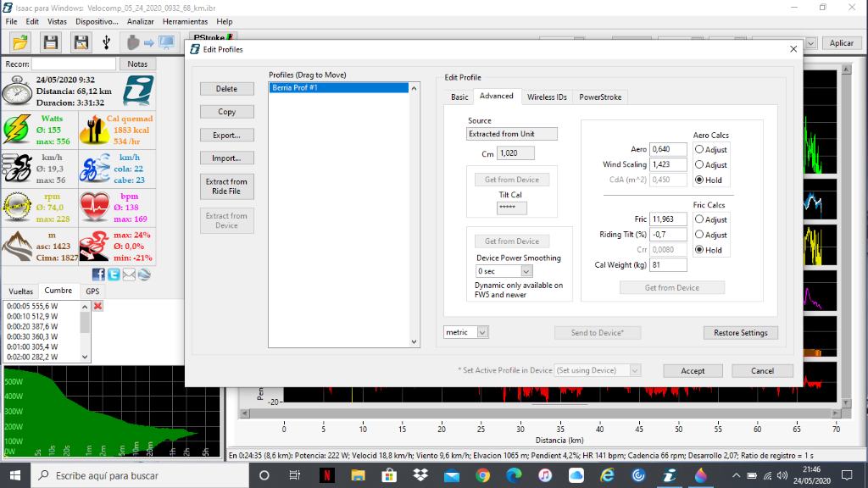The width and height of the screenshot is (868, 488).
Task: Click the open ride file folder icon
Action: 20,42
